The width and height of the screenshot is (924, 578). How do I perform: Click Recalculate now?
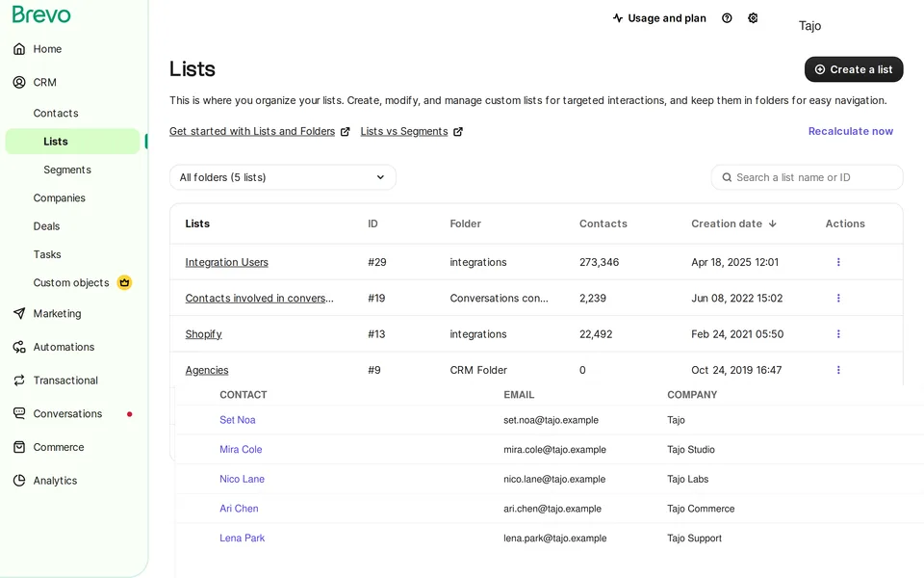click(850, 131)
